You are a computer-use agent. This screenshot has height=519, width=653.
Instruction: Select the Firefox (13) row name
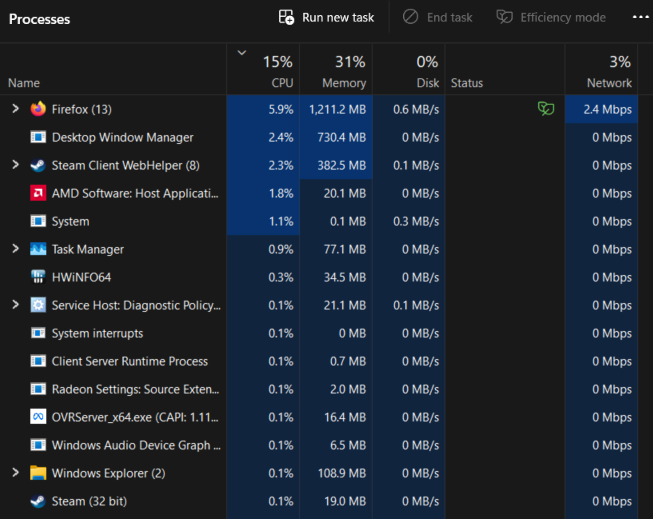pos(82,109)
